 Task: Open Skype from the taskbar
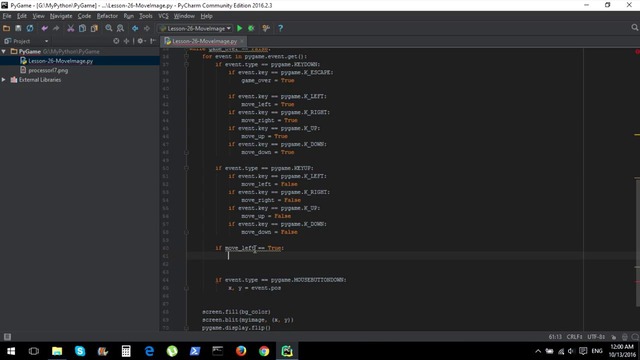[80, 351]
